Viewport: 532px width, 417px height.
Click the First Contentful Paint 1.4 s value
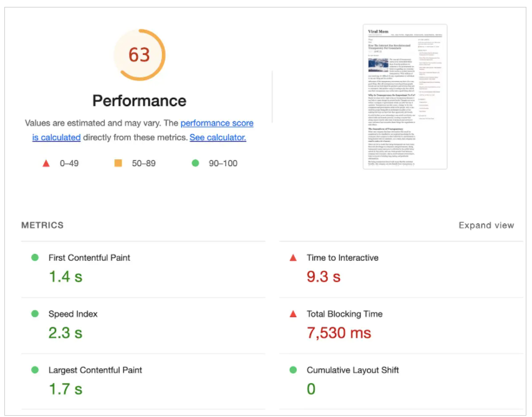(x=65, y=277)
